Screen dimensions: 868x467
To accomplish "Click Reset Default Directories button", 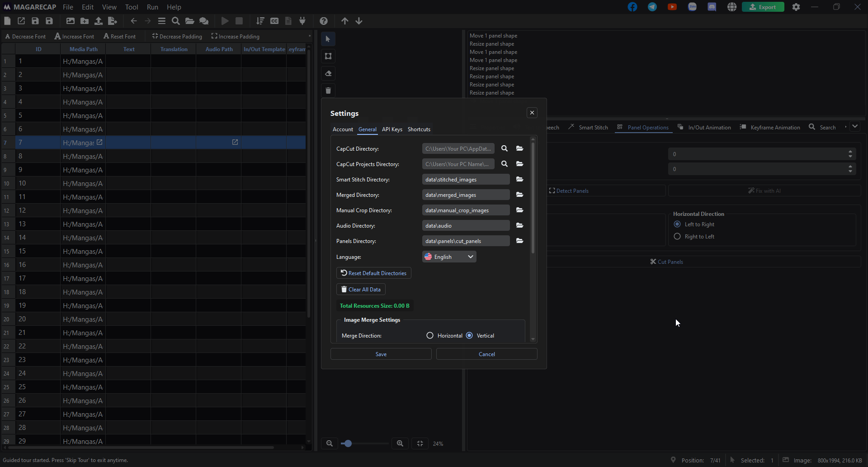I will (x=374, y=273).
